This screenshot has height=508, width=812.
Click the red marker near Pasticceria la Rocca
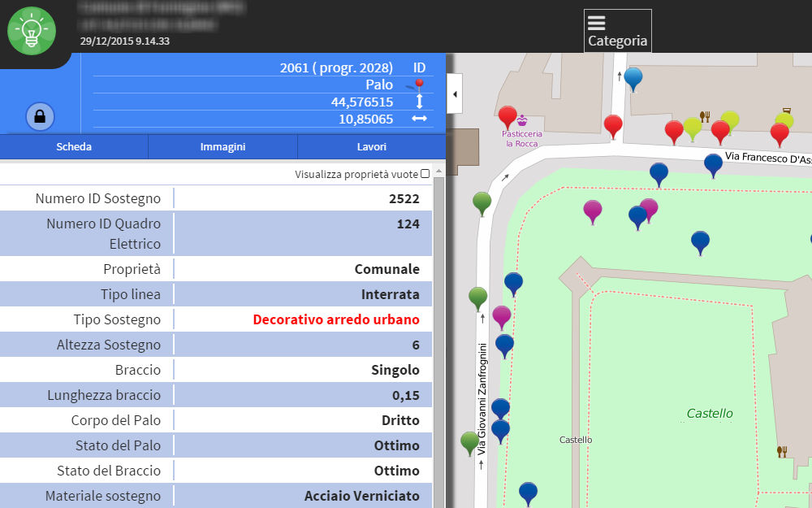tap(508, 116)
